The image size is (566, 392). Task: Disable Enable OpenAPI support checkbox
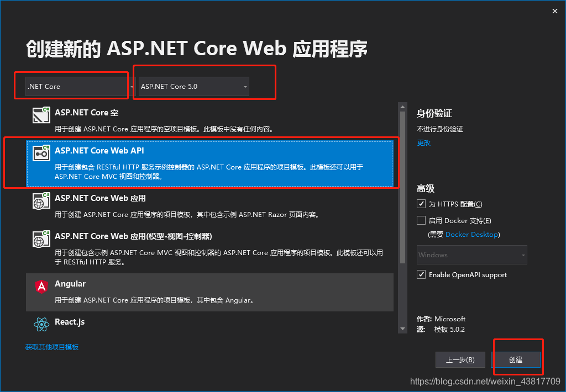pyautogui.click(x=421, y=274)
